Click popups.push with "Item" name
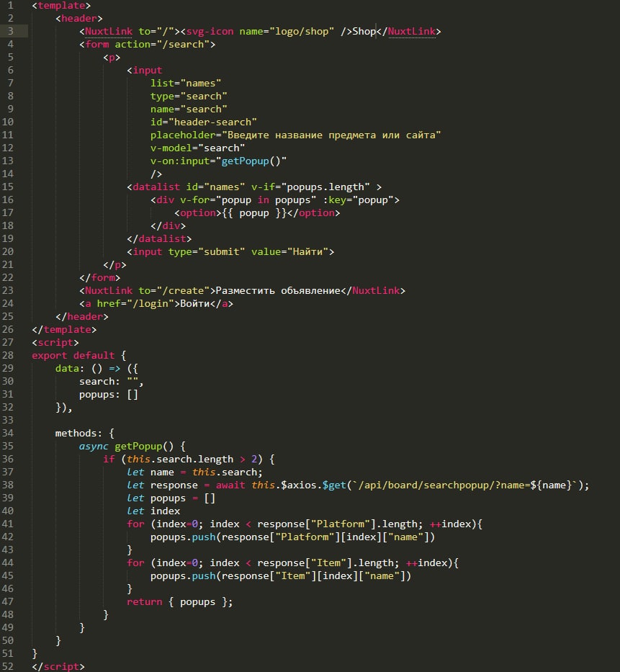Viewport: 620px width, 672px height. 281,576
